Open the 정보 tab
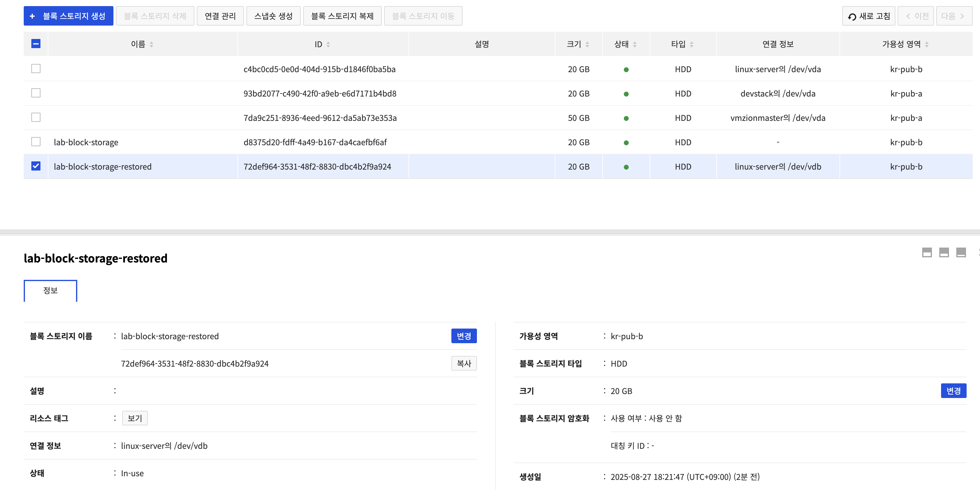This screenshot has height=500, width=980. pos(50,290)
